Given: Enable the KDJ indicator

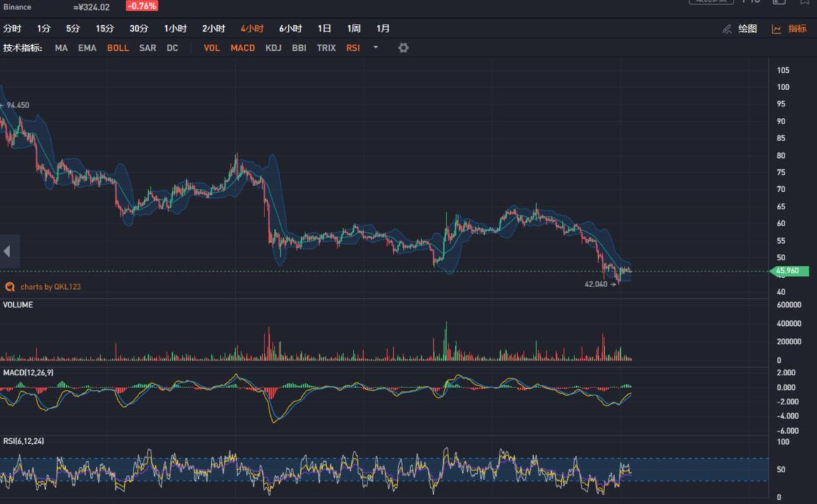Looking at the screenshot, I should pyautogui.click(x=273, y=48).
